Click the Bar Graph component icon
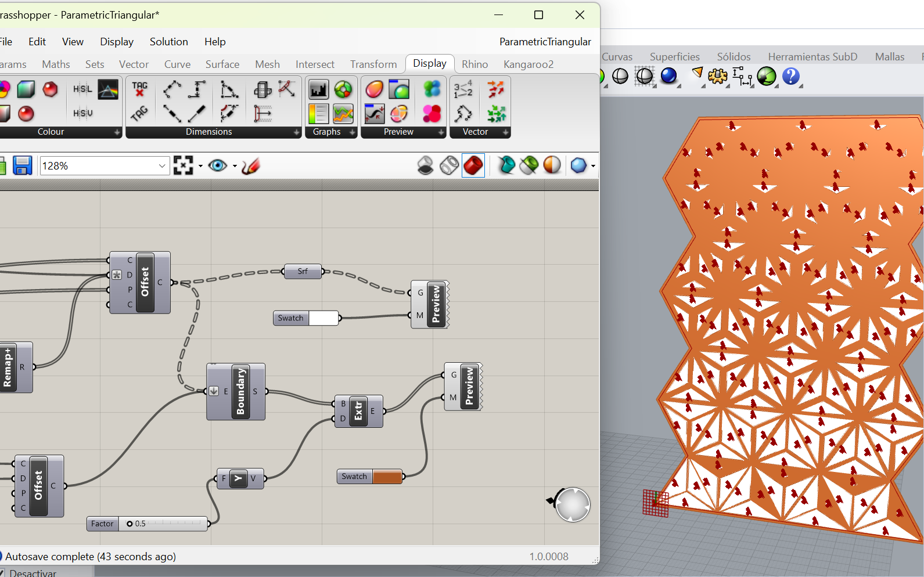 [x=318, y=89]
